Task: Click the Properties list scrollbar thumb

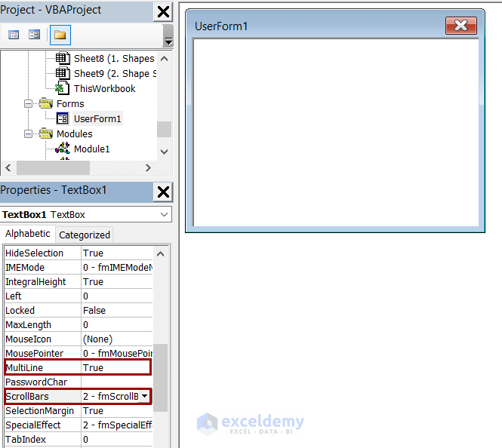Action: pos(160,378)
